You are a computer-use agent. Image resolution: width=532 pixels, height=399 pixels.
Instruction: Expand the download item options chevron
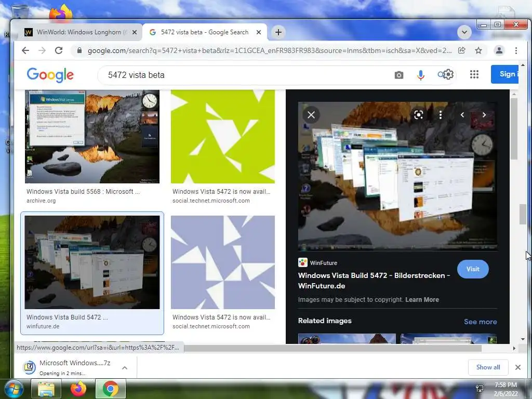pos(125,368)
